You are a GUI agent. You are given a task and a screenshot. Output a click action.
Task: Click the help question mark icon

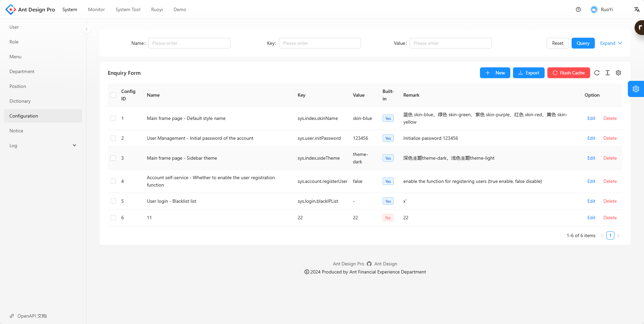[x=578, y=9]
